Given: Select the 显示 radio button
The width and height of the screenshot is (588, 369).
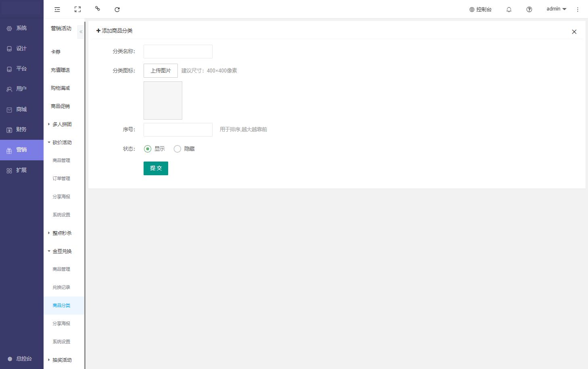Looking at the screenshot, I should (148, 149).
